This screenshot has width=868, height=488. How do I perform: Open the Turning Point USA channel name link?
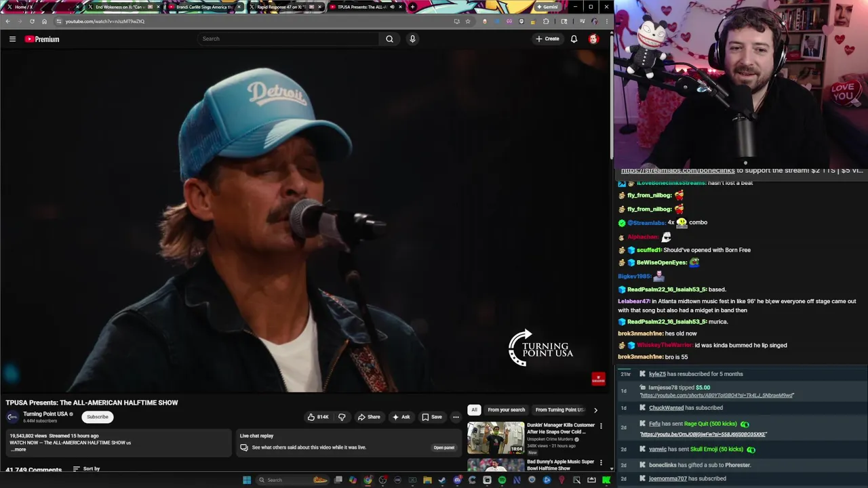[45, 414]
